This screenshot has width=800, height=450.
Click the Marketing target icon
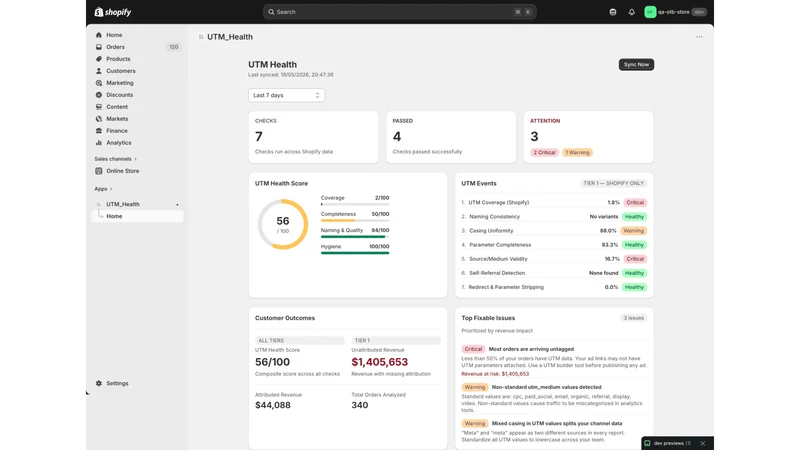(99, 83)
